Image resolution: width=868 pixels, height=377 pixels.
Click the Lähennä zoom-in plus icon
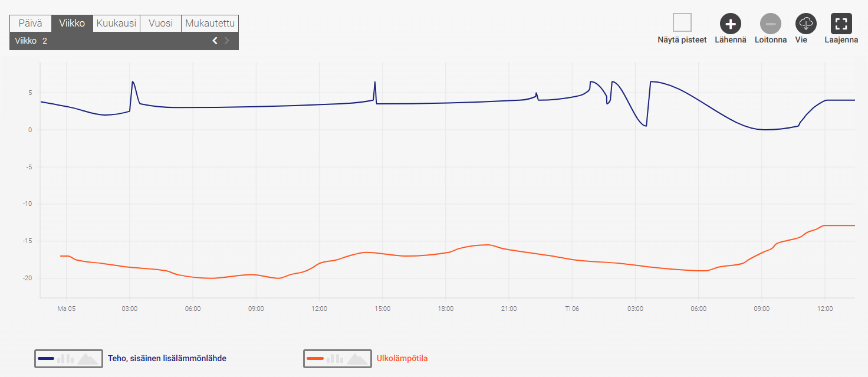(x=731, y=24)
